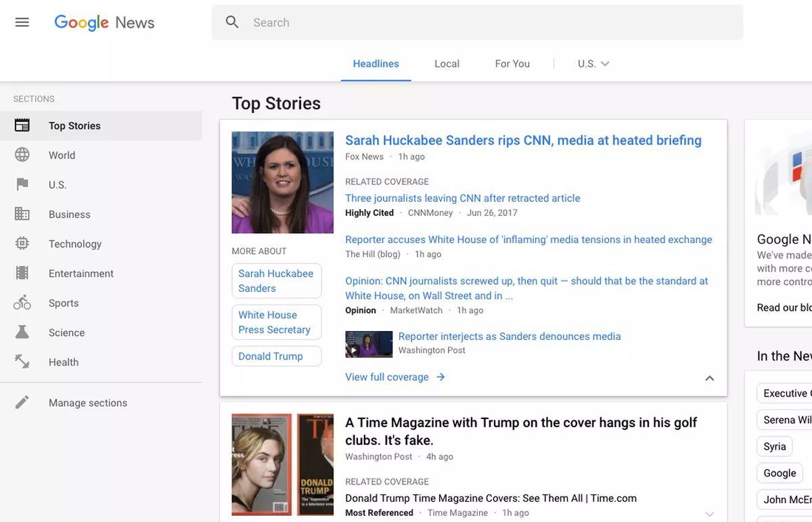Click the Technology chip icon

click(x=22, y=244)
